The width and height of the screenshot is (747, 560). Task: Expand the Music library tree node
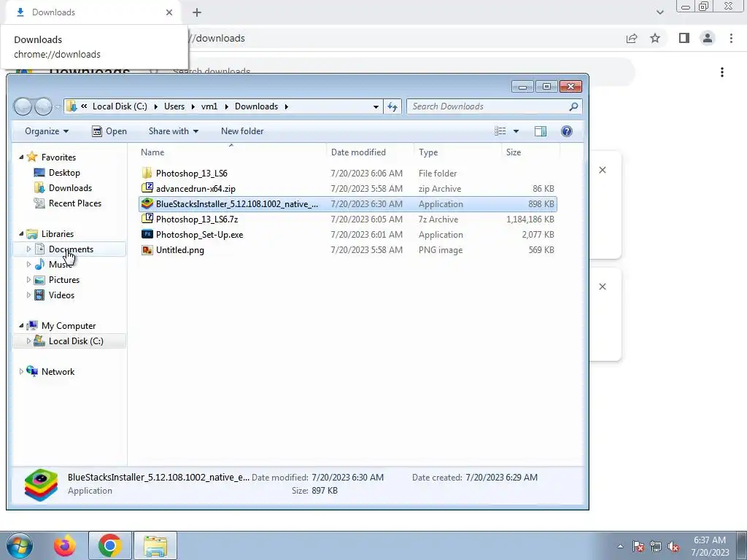click(28, 264)
